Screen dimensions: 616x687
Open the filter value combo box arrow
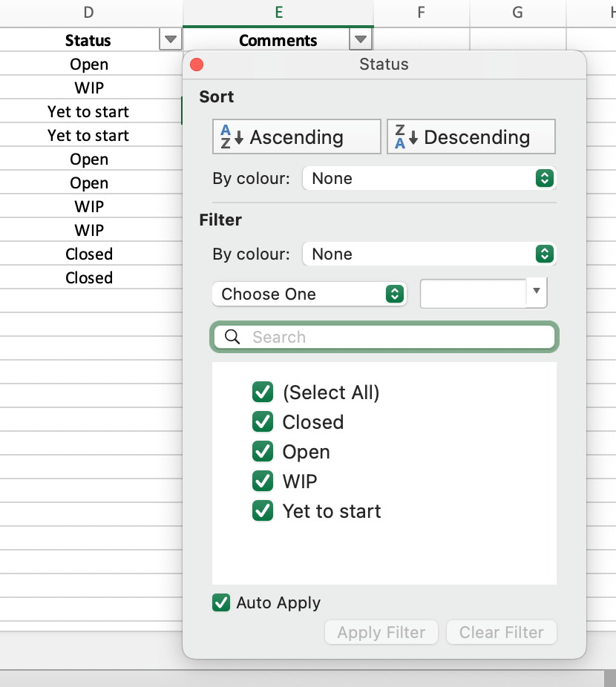pos(537,293)
